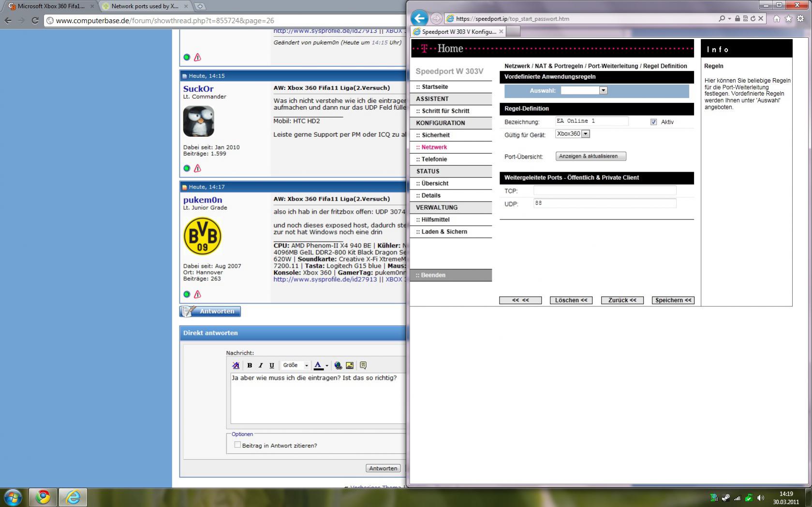Click remove formatting icon in reply editor

236,365
